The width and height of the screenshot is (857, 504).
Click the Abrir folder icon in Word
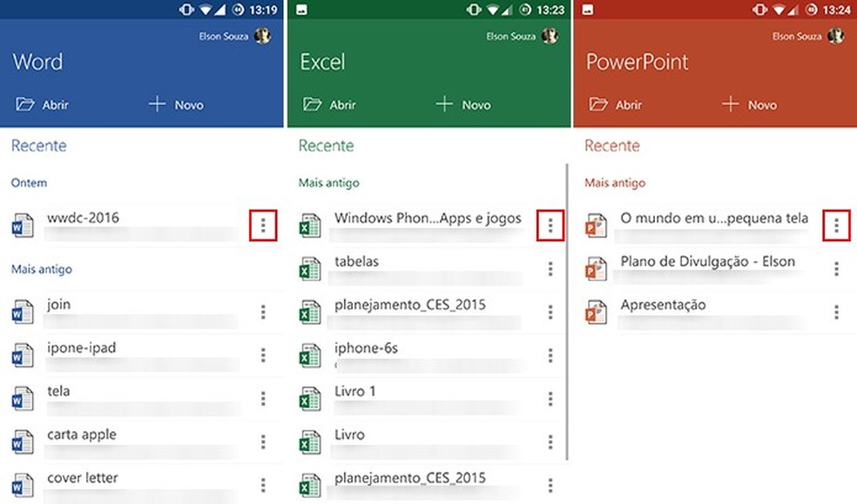pos(25,104)
